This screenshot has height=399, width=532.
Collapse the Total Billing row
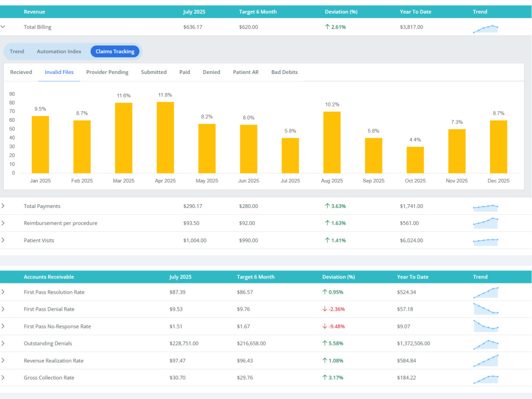click(3, 27)
